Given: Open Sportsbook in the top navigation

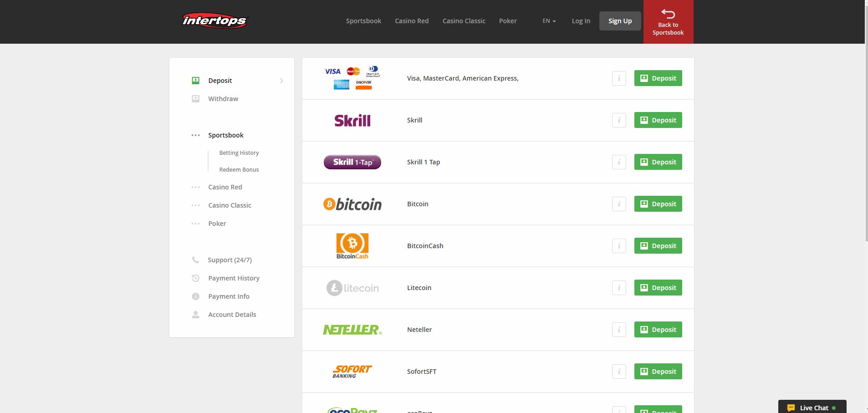Looking at the screenshot, I should pos(363,21).
